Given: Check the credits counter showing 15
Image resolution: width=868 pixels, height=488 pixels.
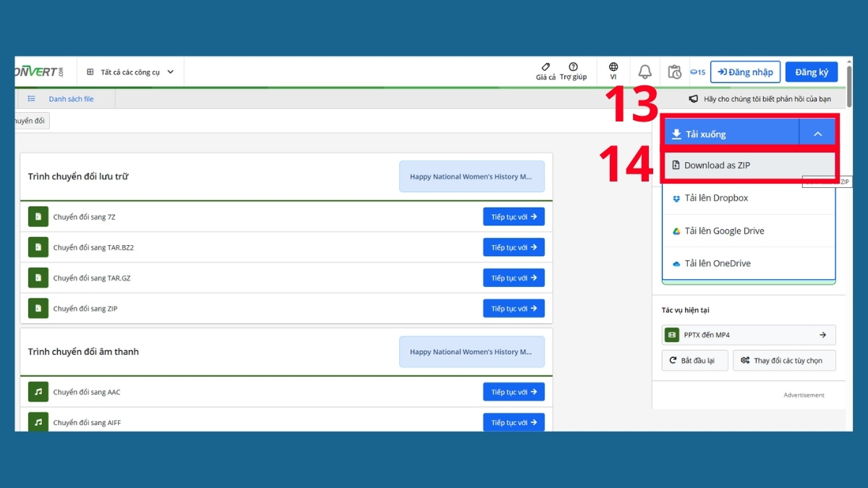Looking at the screenshot, I should coord(697,72).
